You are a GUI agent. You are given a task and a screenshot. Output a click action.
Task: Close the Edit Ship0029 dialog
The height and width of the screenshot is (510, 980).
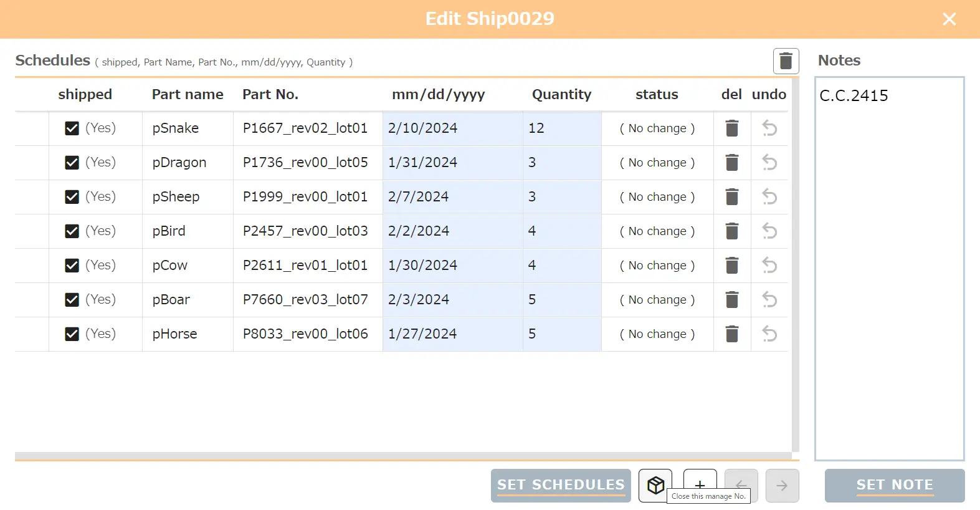point(949,19)
